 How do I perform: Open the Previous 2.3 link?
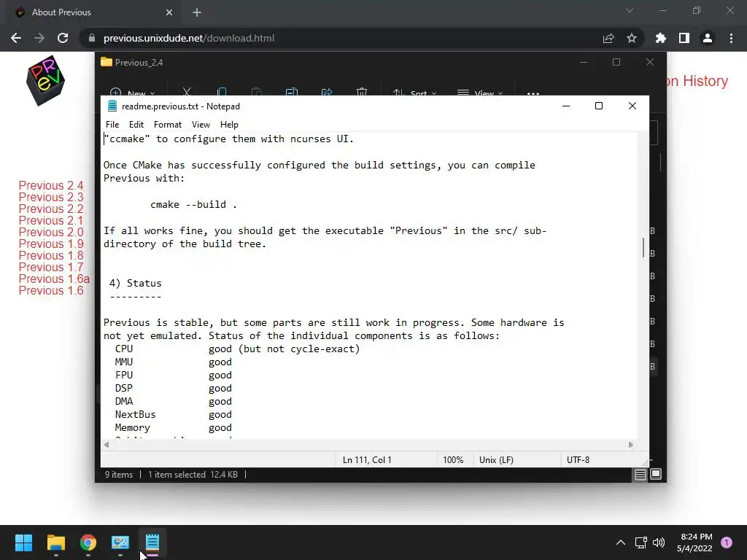pos(51,197)
